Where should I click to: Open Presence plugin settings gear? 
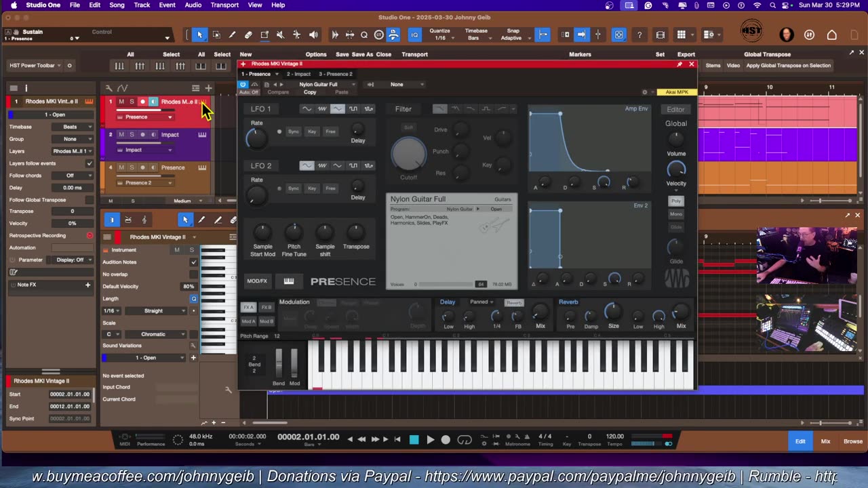(645, 92)
